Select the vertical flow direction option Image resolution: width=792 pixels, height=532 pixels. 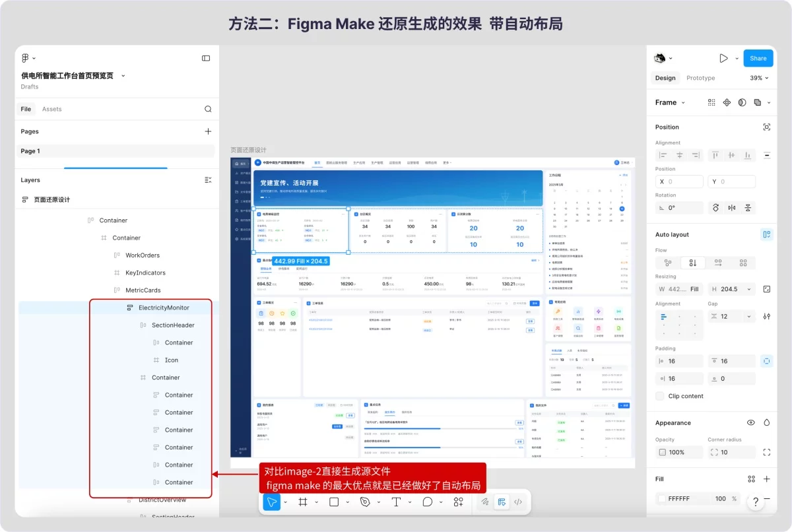(x=693, y=263)
